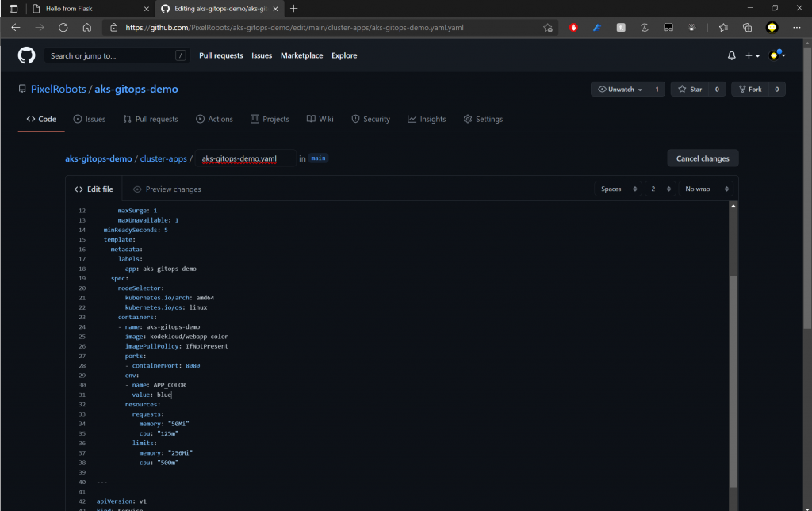This screenshot has width=812, height=511.
Task: Click the code editor vertical scrollbar thumb
Action: click(733, 380)
